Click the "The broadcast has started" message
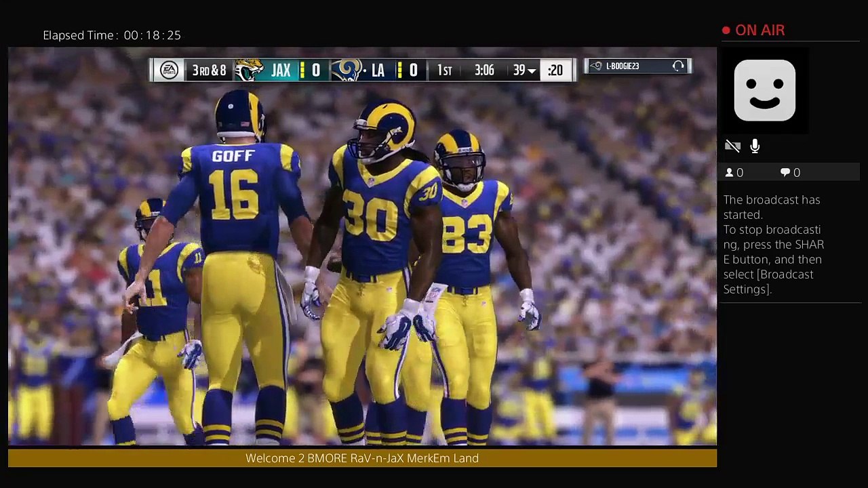The image size is (868, 488). (x=772, y=207)
